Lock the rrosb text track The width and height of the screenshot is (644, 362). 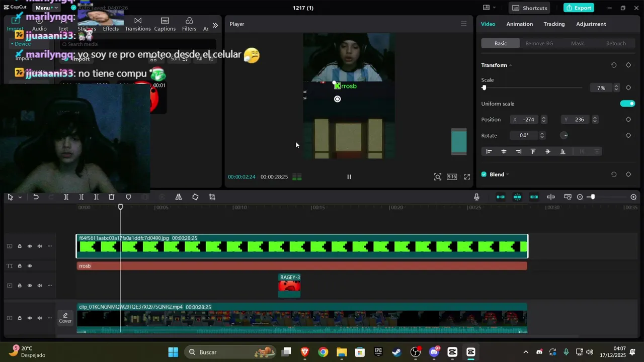click(x=20, y=266)
